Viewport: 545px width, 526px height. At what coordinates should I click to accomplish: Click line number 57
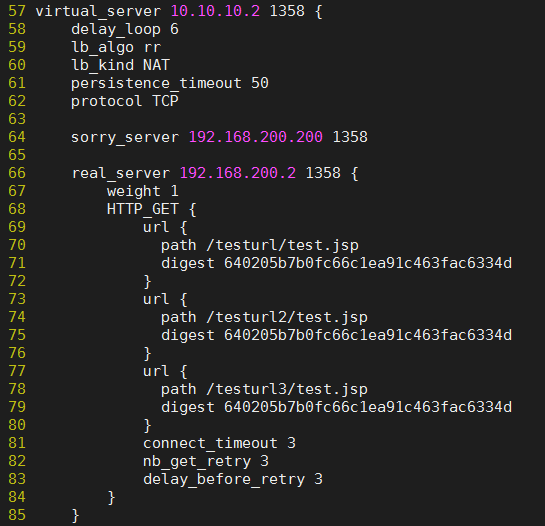pos(17,11)
